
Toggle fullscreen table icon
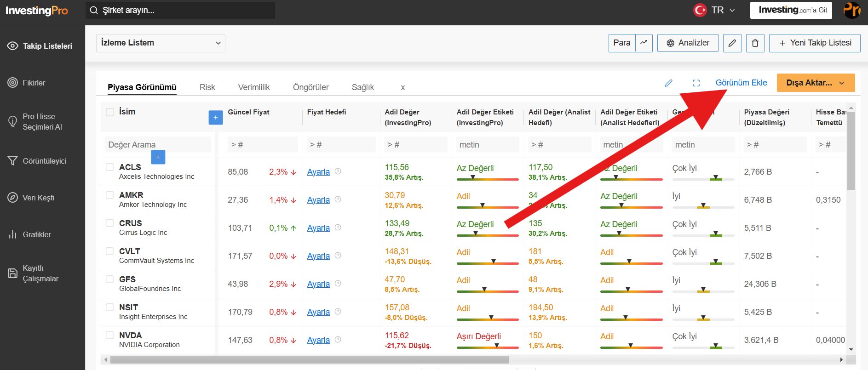(696, 83)
